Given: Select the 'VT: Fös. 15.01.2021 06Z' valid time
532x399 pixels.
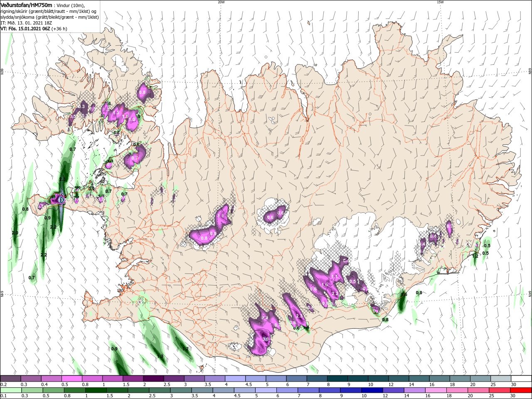Looking at the screenshot, I should pos(25,29).
